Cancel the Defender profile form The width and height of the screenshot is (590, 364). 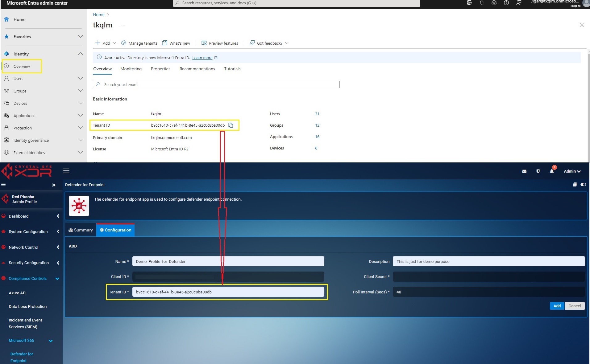click(575, 306)
